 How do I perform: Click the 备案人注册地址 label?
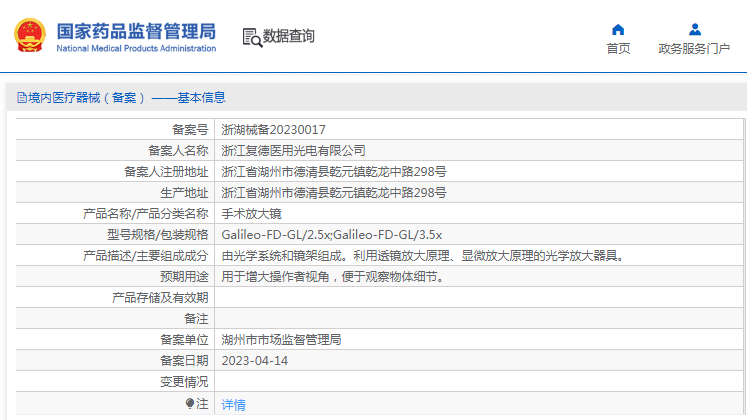tap(166, 171)
